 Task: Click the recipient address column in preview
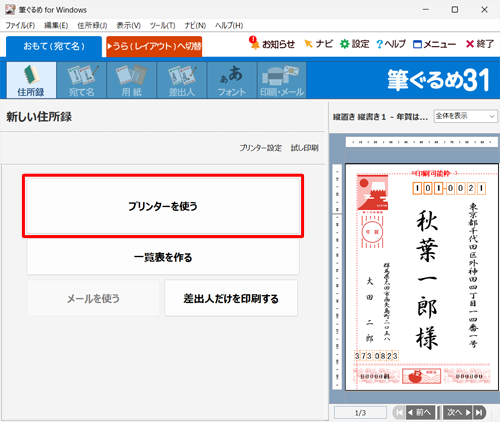coord(473,275)
